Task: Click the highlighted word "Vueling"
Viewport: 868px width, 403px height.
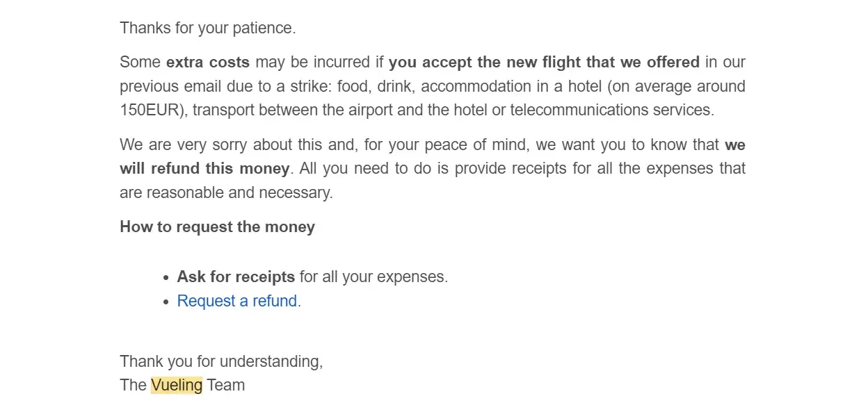Action: click(x=177, y=385)
